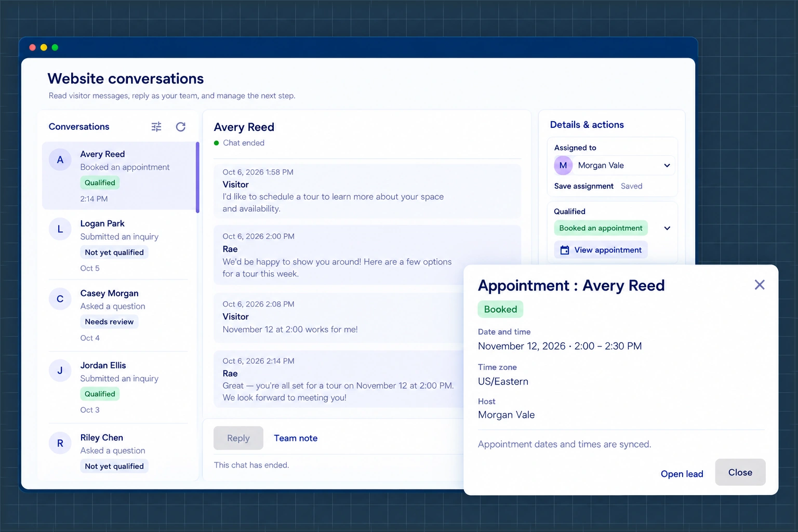This screenshot has width=798, height=532.
Task: Click the Booked status badge in appointment
Action: pos(500,309)
